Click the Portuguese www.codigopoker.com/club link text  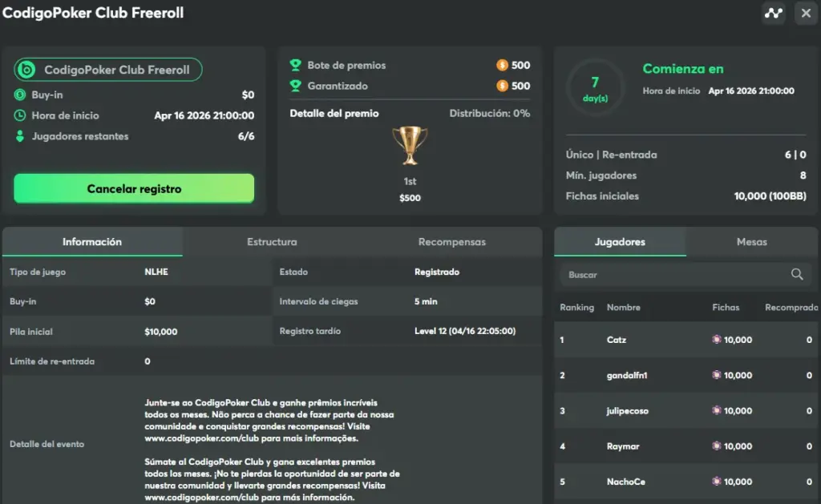[201, 438]
